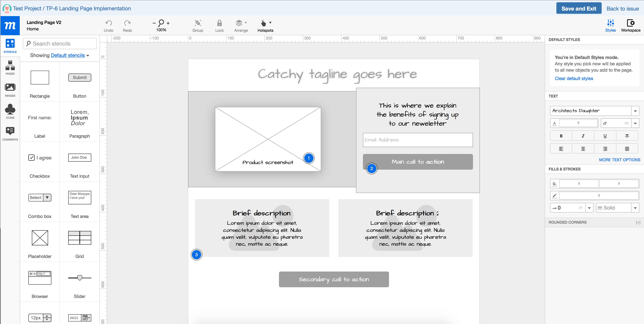The width and height of the screenshot is (644, 324).
Task: Click the Undo arrow icon
Action: pos(108,23)
